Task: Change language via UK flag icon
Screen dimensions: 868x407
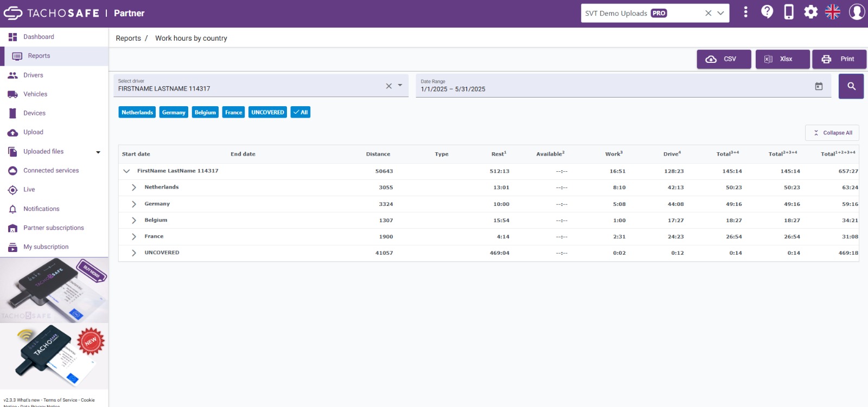Action: pyautogui.click(x=833, y=12)
